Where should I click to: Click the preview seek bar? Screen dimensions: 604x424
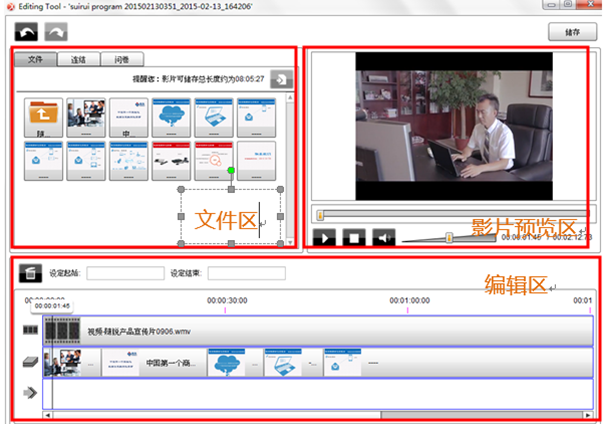click(x=450, y=214)
